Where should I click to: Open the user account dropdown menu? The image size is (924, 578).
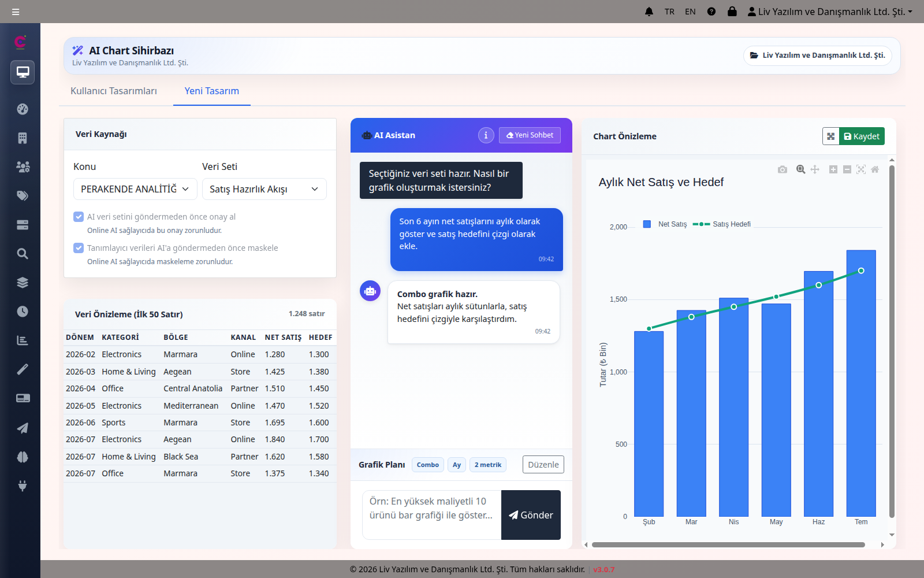click(830, 12)
